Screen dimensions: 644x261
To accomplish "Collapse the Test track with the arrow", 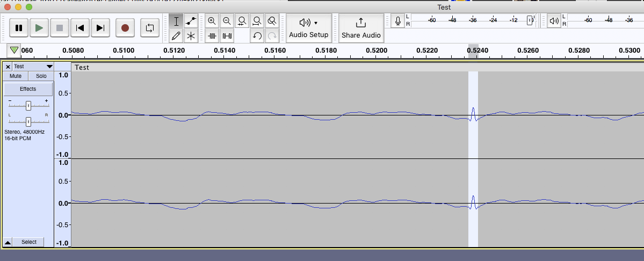I will point(8,242).
